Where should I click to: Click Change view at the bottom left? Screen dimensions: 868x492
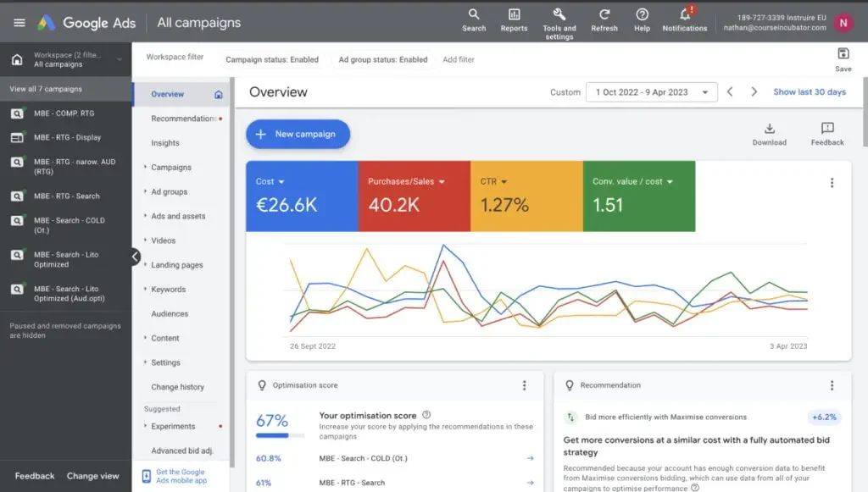(93, 476)
